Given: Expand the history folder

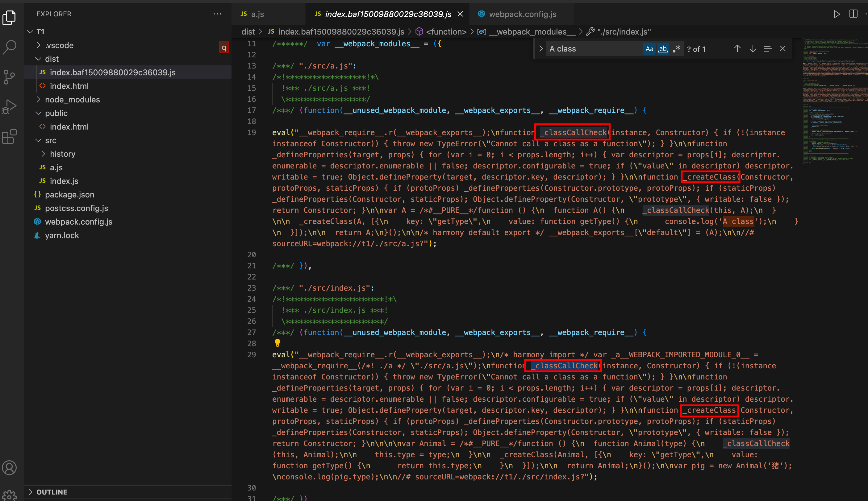Looking at the screenshot, I should (44, 154).
